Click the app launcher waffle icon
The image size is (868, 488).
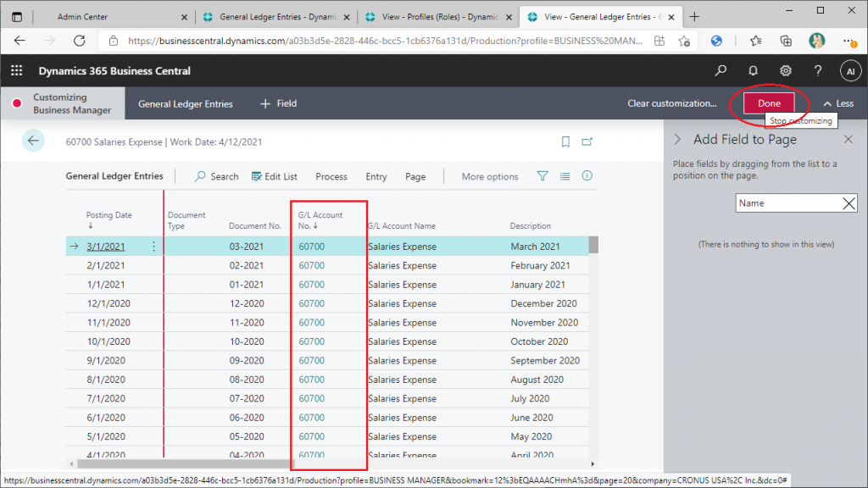coord(16,71)
